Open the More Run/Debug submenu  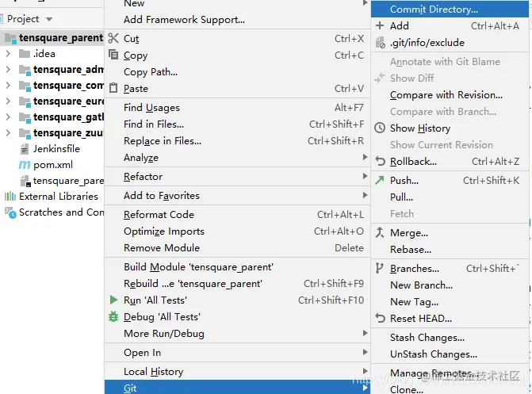coord(237,333)
